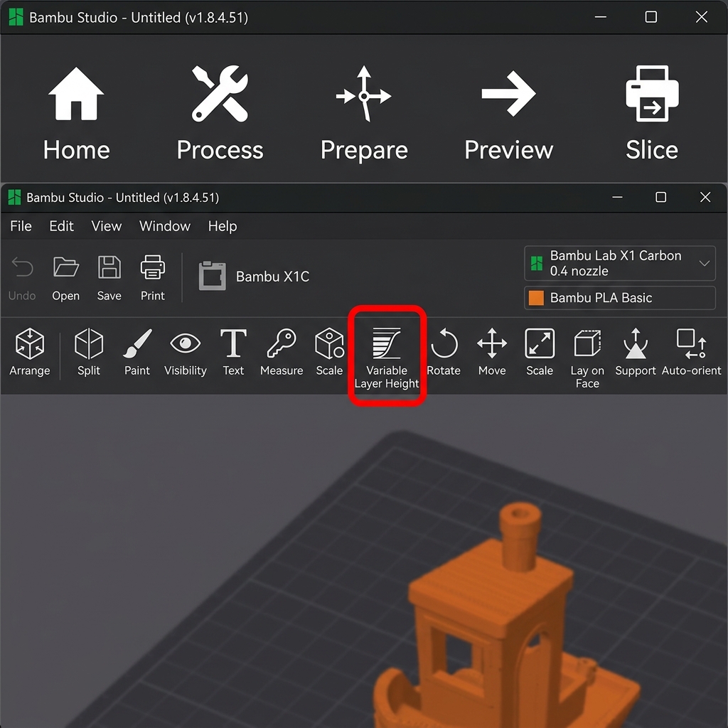Open the Help menu
Viewport: 728px width, 728px height.
tap(223, 226)
